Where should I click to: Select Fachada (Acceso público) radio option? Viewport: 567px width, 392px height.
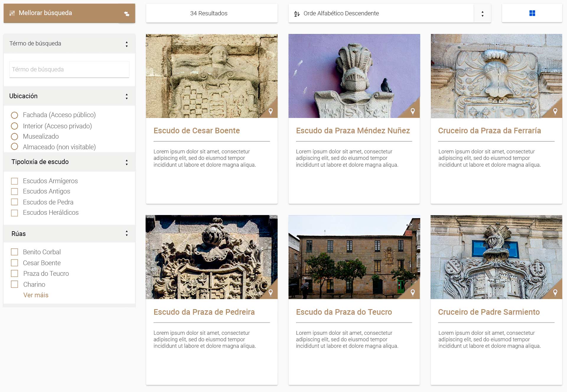click(14, 115)
